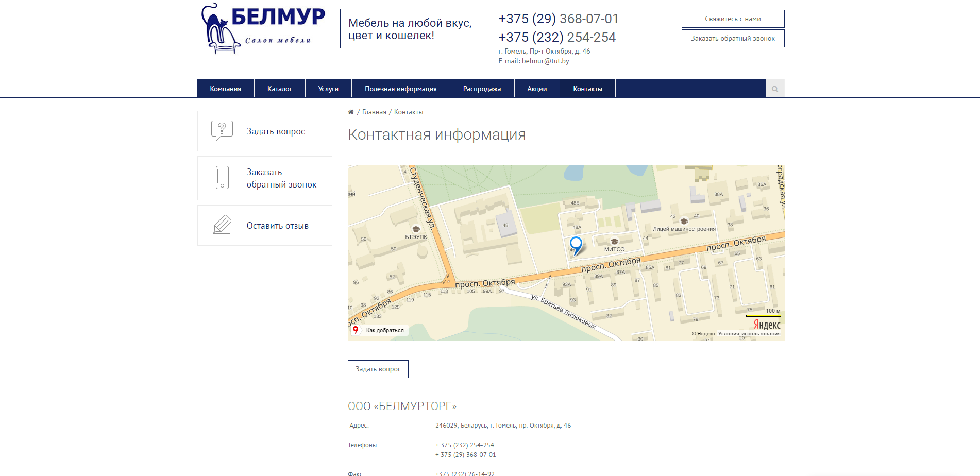Viewport: 980px width, 476px height.
Task: Click the Главная breadcrumb link
Action: [x=374, y=112]
